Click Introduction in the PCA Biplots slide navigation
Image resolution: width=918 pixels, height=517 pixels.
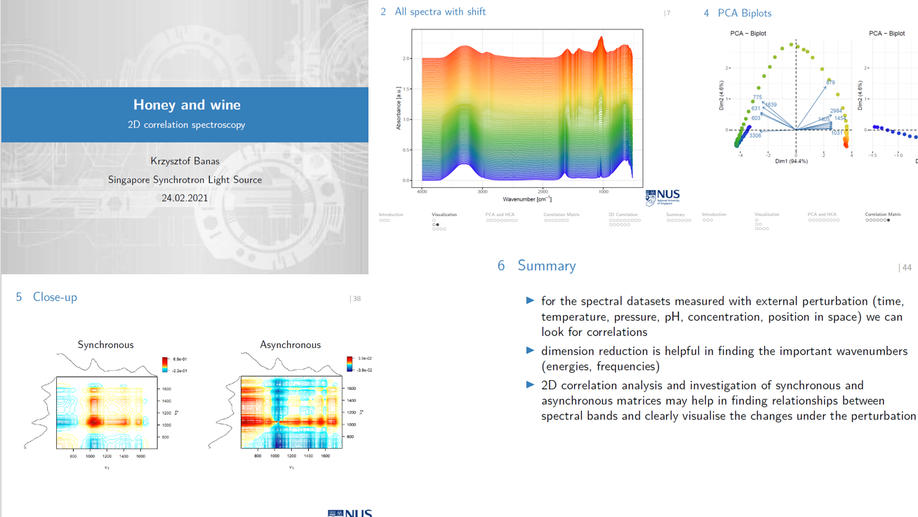(714, 214)
